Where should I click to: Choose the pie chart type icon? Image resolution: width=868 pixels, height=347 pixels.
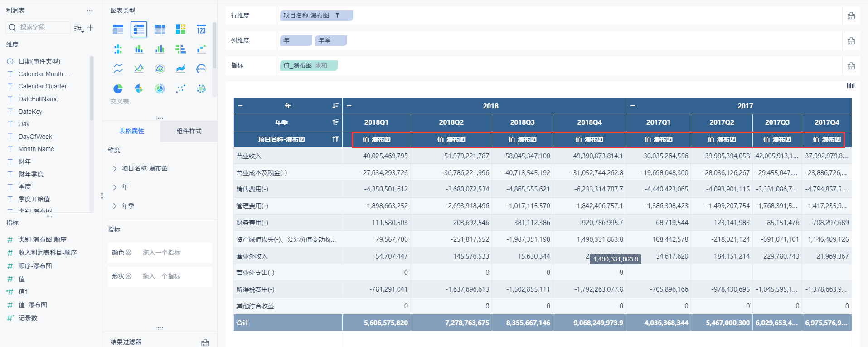point(118,88)
